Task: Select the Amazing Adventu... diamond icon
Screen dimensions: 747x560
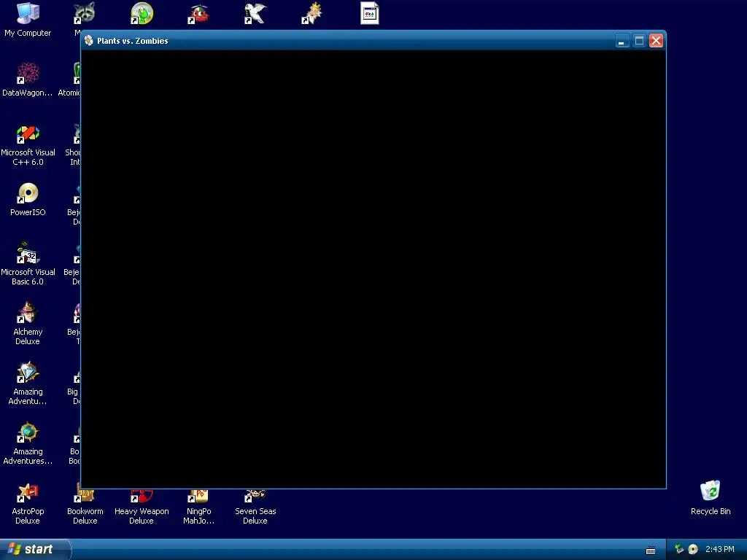Action: pyautogui.click(x=28, y=384)
